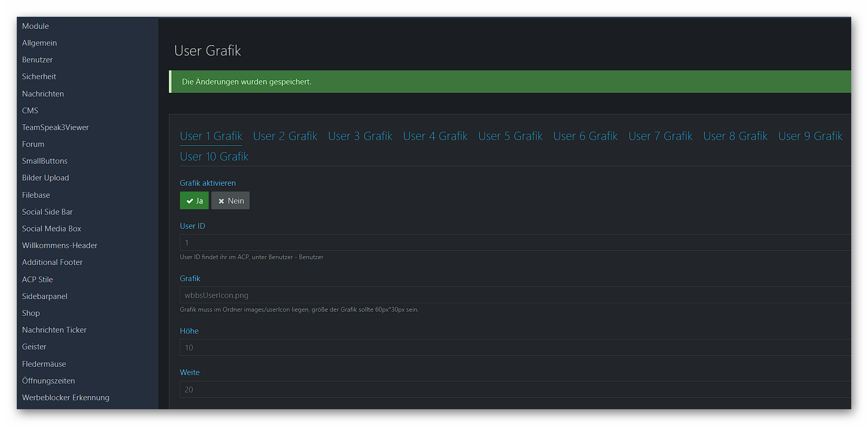Open Bilder Upload in sidebar
Screen dimensions: 868x426
coord(45,178)
